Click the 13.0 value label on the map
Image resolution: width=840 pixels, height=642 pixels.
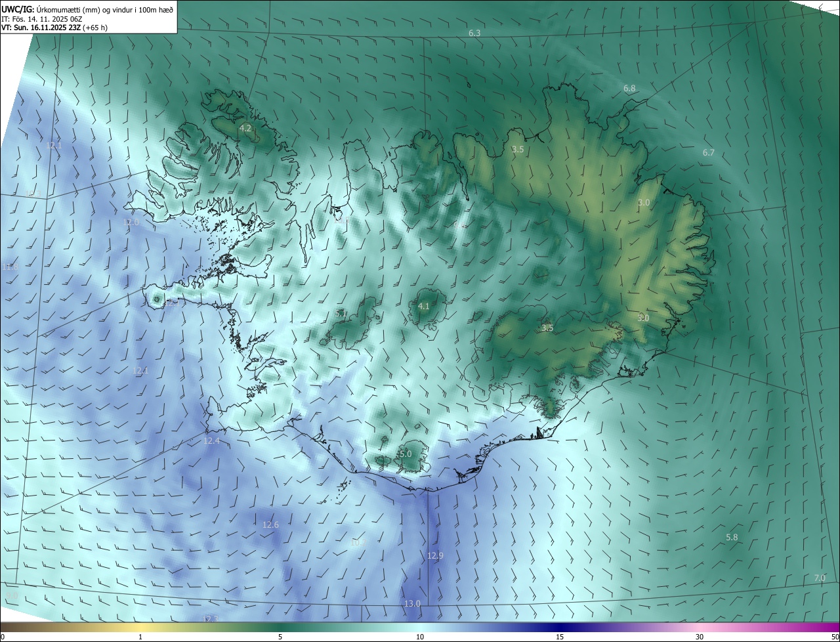tap(411, 603)
